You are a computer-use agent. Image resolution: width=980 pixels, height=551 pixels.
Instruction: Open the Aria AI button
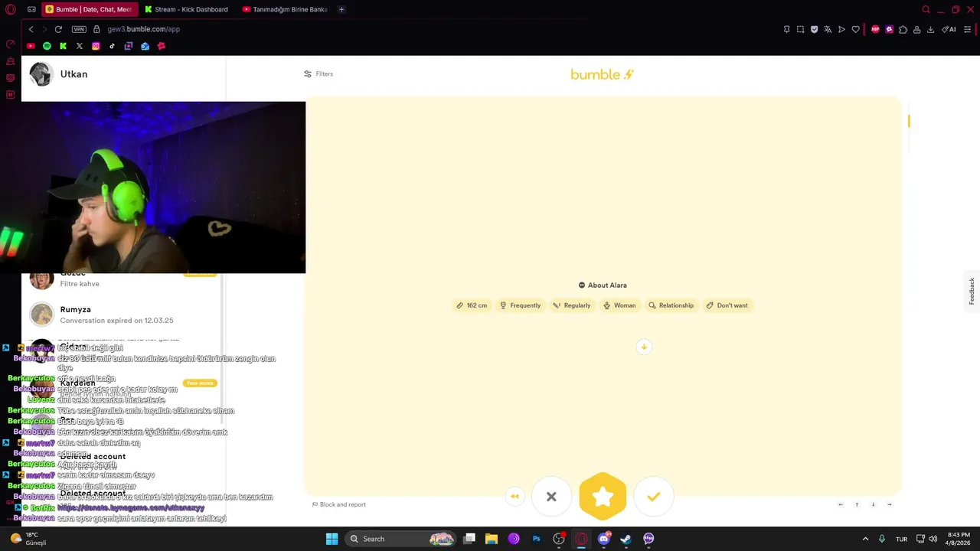[949, 29]
